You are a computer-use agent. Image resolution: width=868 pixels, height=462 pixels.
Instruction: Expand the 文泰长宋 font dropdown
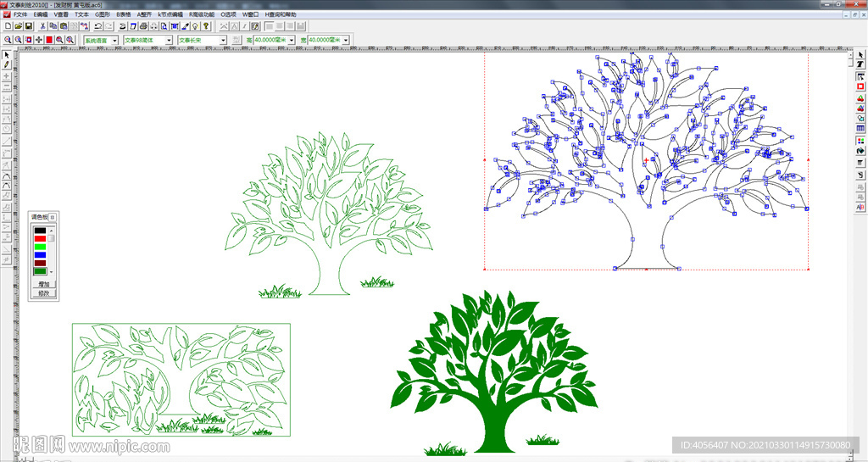(223, 40)
